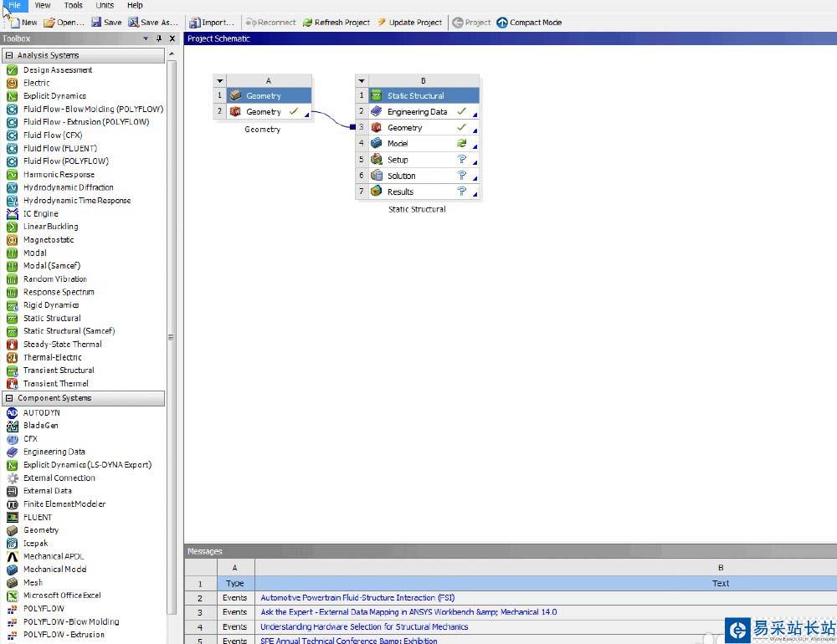Image resolution: width=837 pixels, height=644 pixels.
Task: Select Magnetostatic analysis system
Action: click(40, 239)
